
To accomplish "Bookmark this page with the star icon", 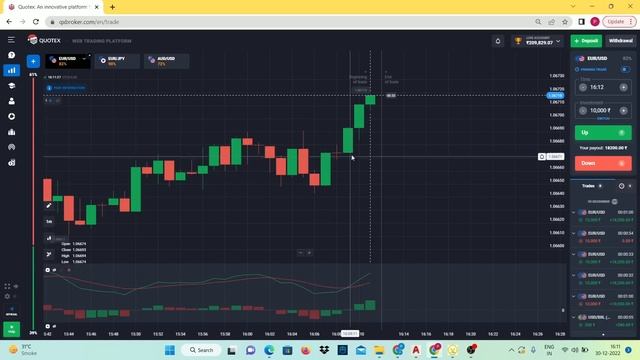I will (x=565, y=22).
